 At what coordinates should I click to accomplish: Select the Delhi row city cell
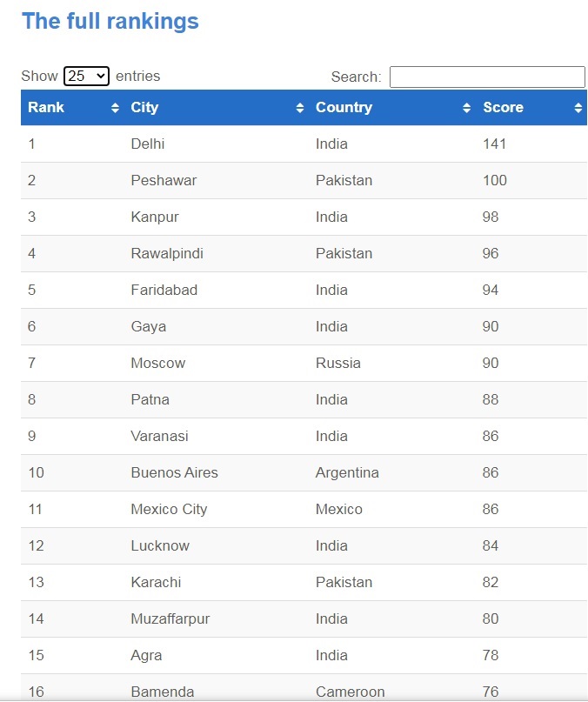[x=148, y=144]
